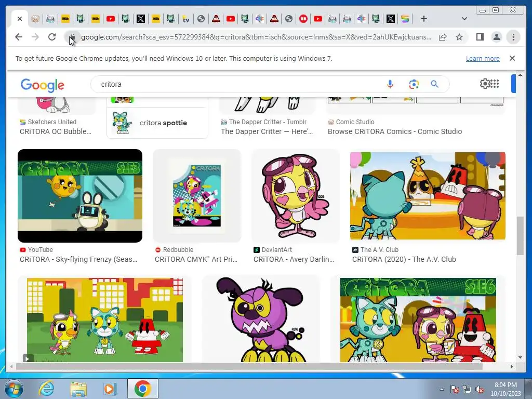Switch to the red circle favicon tab
This screenshot has width=532, height=399.
click(x=303, y=19)
